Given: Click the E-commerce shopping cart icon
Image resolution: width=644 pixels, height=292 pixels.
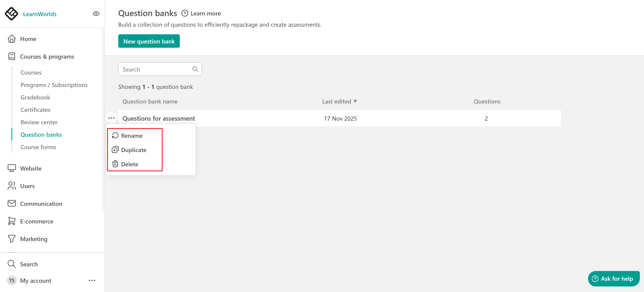Looking at the screenshot, I should point(12,221).
